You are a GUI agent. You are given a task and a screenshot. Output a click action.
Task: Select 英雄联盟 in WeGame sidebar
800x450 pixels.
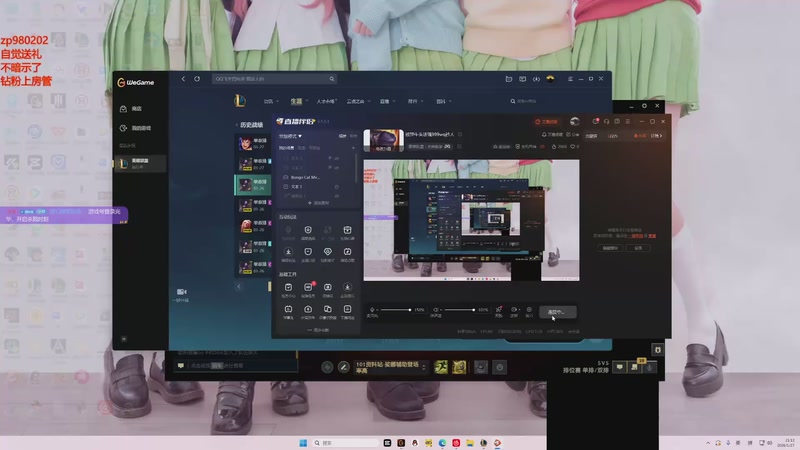tap(140, 163)
